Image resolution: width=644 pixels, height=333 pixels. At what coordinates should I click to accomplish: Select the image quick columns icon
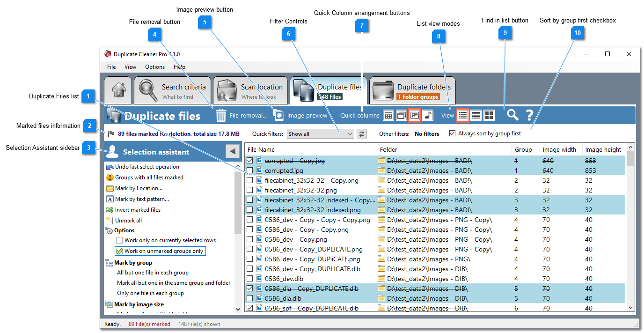(x=414, y=115)
